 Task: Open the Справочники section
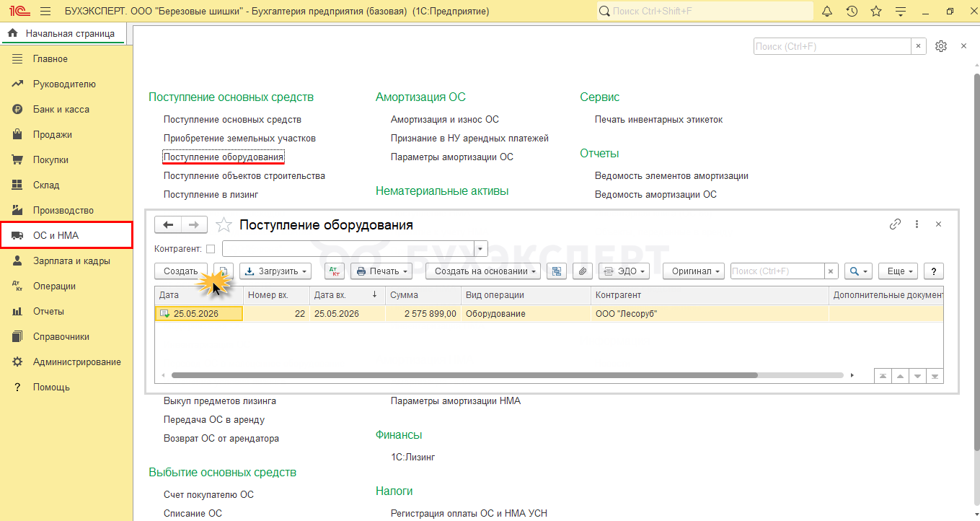(x=66, y=336)
